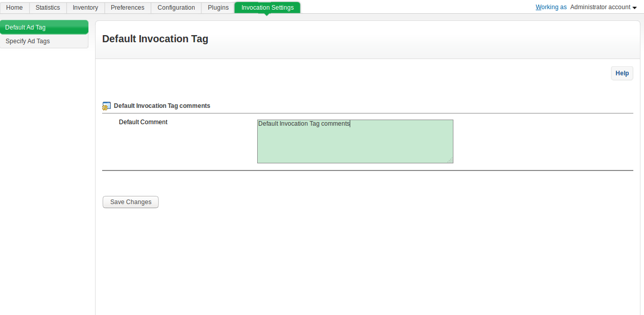Click the Working as link
This screenshot has width=644, height=315.
pos(551,7)
